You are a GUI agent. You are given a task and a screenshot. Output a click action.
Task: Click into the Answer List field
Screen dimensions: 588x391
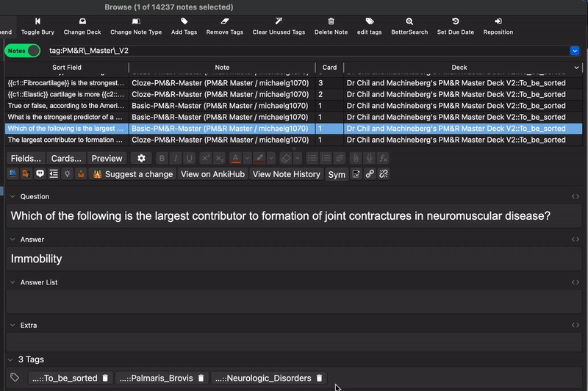coord(294,301)
